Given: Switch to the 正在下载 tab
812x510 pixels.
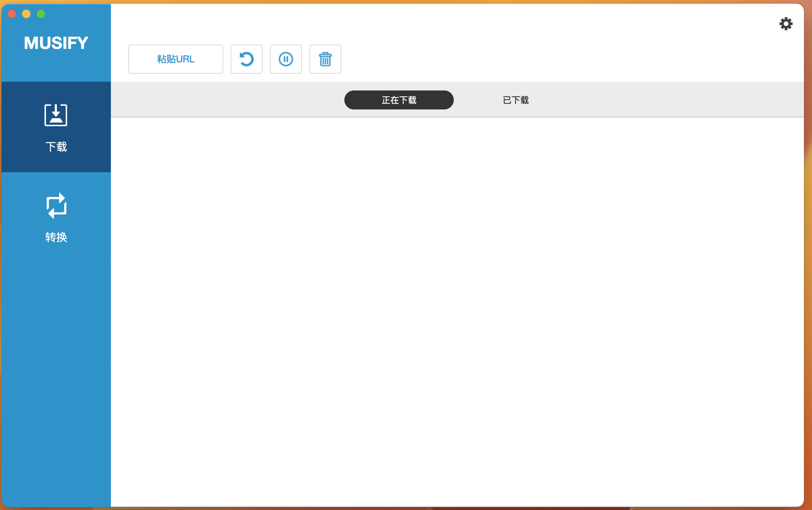Looking at the screenshot, I should 399,100.
